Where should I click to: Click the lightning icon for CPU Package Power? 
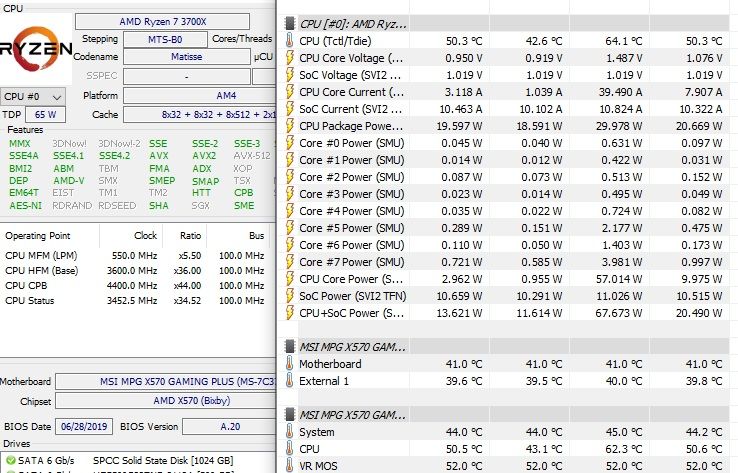[290, 126]
